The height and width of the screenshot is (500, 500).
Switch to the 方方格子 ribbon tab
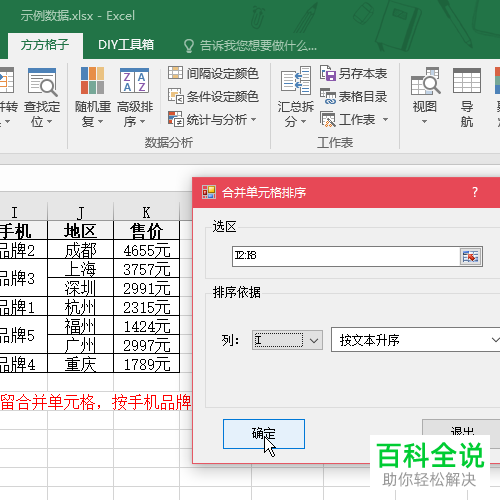(45, 45)
